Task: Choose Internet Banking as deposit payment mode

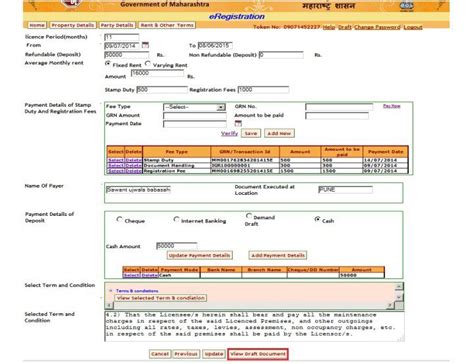Action: point(176,219)
